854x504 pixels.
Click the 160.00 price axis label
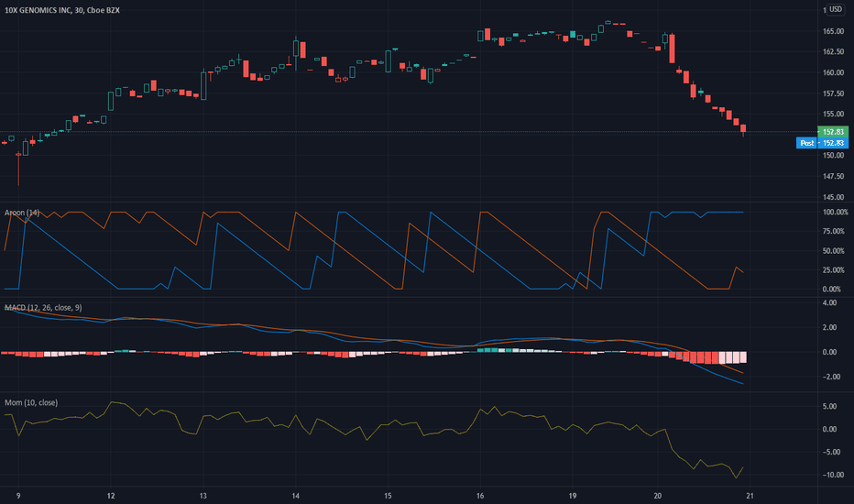(x=833, y=72)
